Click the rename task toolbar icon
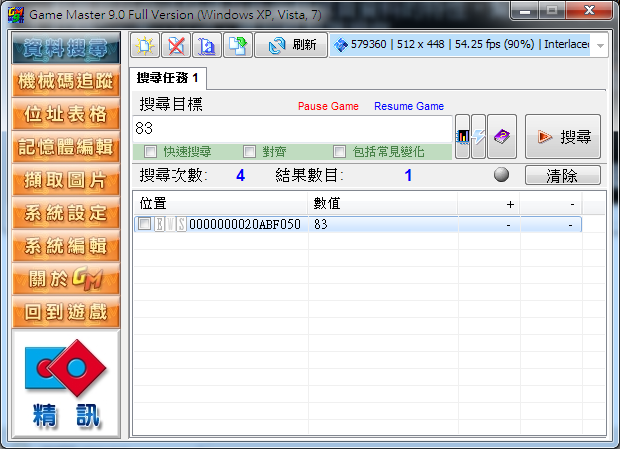This screenshot has height=449, width=620. (x=207, y=45)
